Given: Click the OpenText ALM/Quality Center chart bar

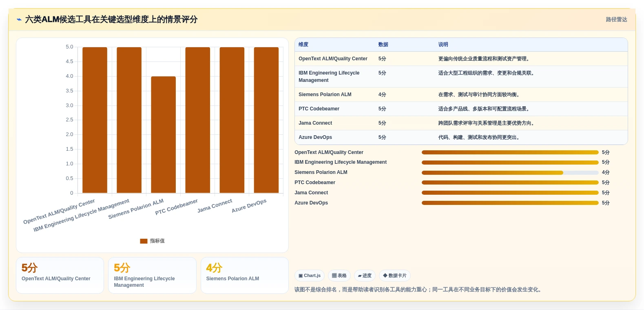Looking at the screenshot, I should coord(95,120).
